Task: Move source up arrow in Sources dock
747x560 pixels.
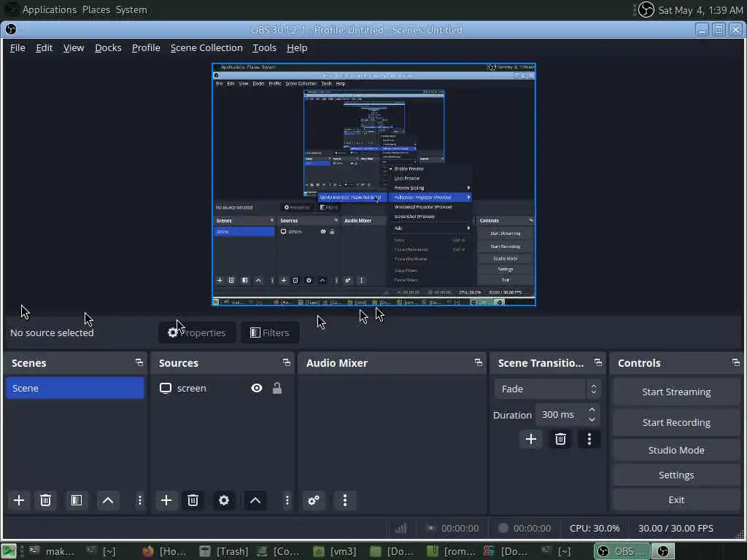Action: [x=255, y=500]
